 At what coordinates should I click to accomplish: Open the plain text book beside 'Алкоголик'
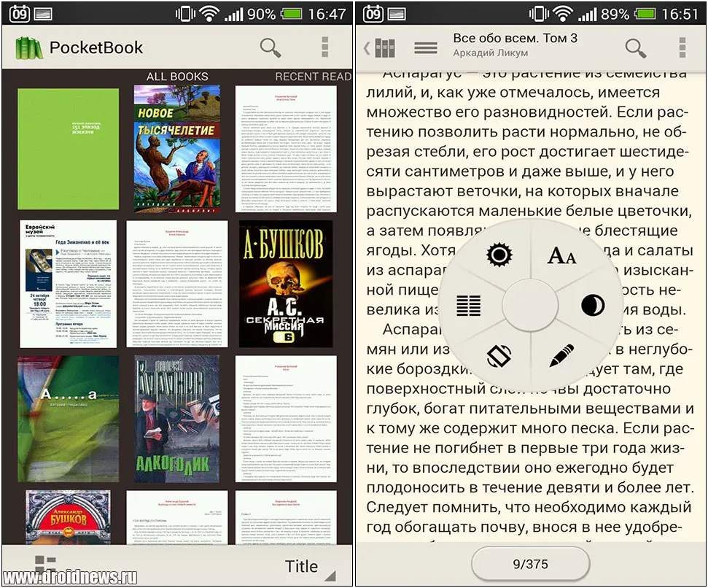[286, 419]
